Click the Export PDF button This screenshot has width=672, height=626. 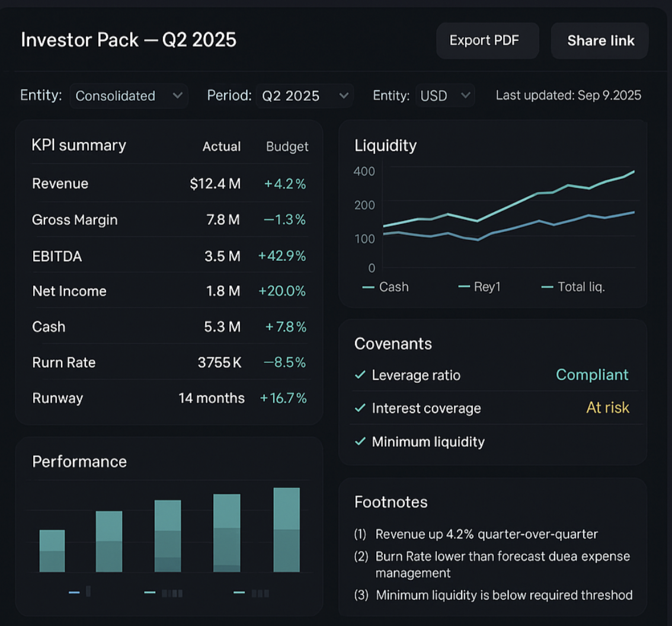click(x=487, y=41)
